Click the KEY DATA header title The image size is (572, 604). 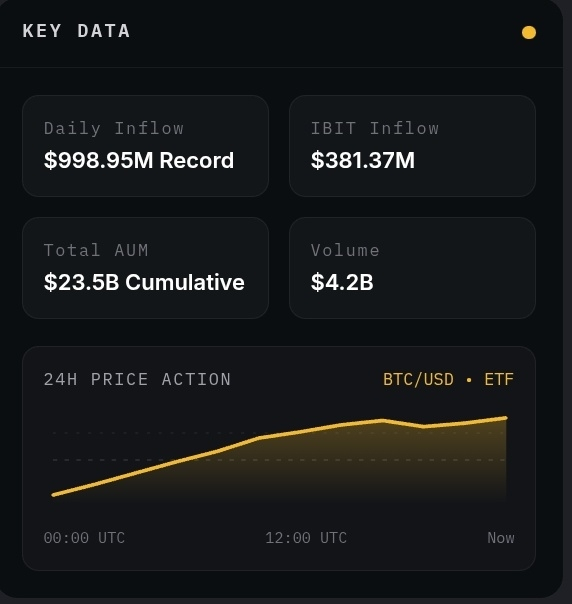click(x=76, y=31)
